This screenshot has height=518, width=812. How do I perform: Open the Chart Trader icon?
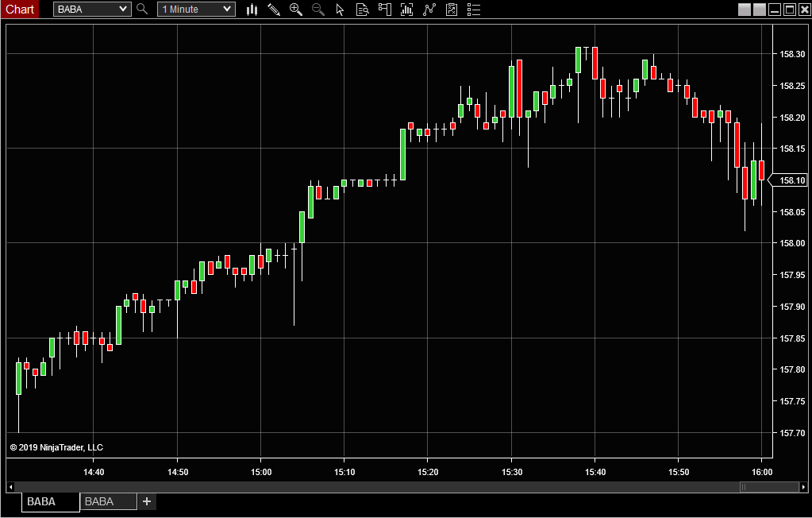pyautogui.click(x=385, y=10)
